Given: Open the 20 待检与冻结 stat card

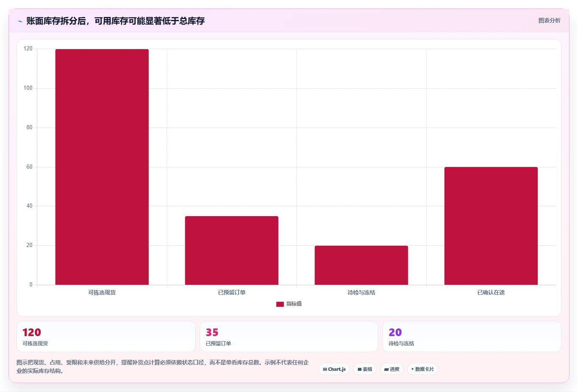Looking at the screenshot, I should pos(472,336).
